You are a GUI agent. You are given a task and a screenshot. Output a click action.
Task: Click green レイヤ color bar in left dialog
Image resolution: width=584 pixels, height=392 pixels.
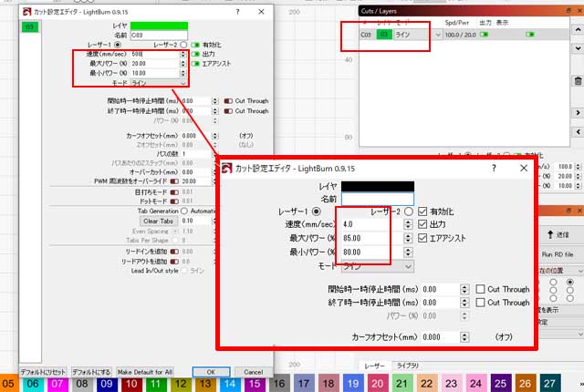coord(159,26)
